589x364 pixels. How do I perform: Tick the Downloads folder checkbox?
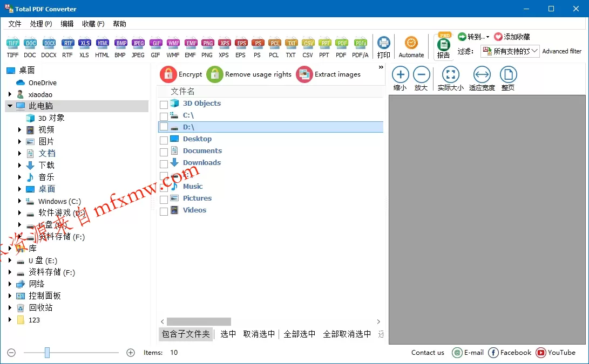(x=164, y=164)
